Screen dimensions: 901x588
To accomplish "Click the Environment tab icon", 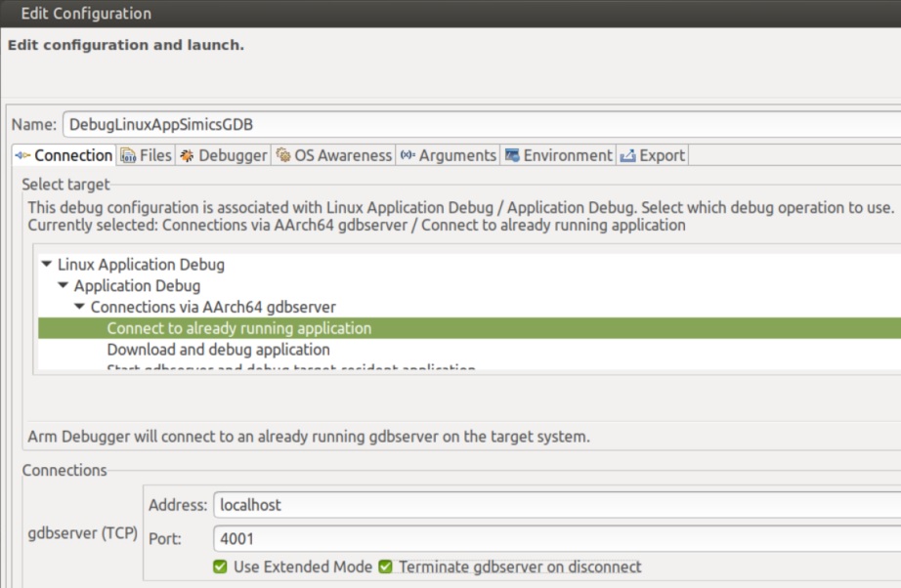I will (512, 155).
